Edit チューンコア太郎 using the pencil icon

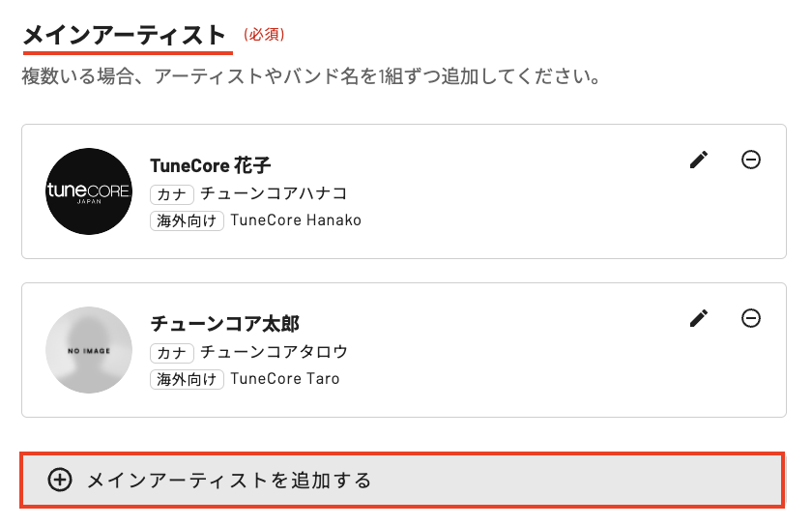click(x=699, y=318)
